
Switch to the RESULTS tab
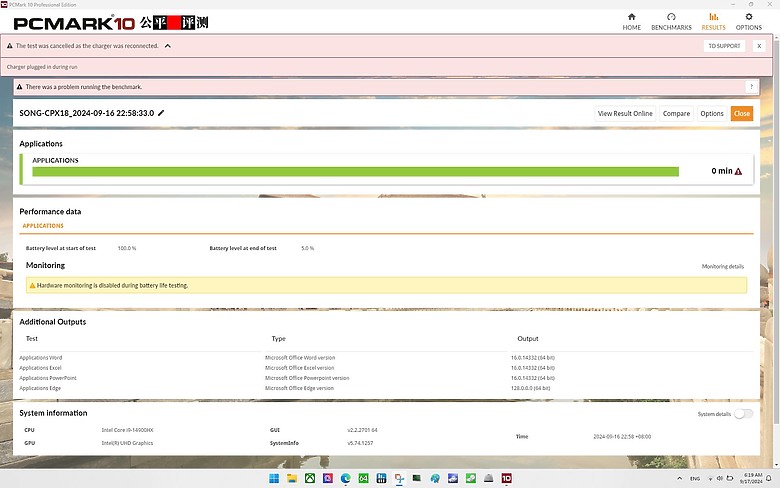(713, 22)
